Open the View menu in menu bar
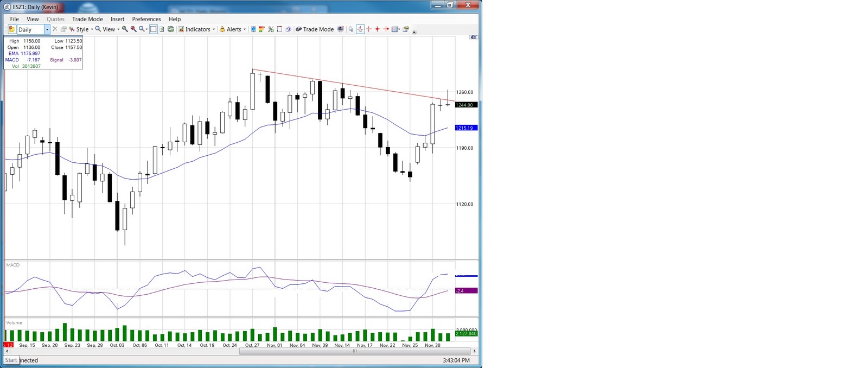Viewport: 868px width, 368px height. pyautogui.click(x=33, y=19)
